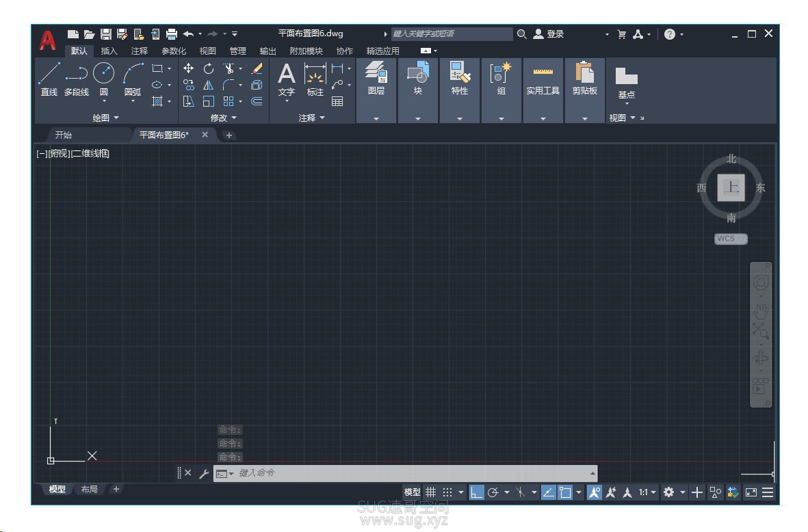
Task: Click the Rotate tool icon
Action: click(208, 68)
